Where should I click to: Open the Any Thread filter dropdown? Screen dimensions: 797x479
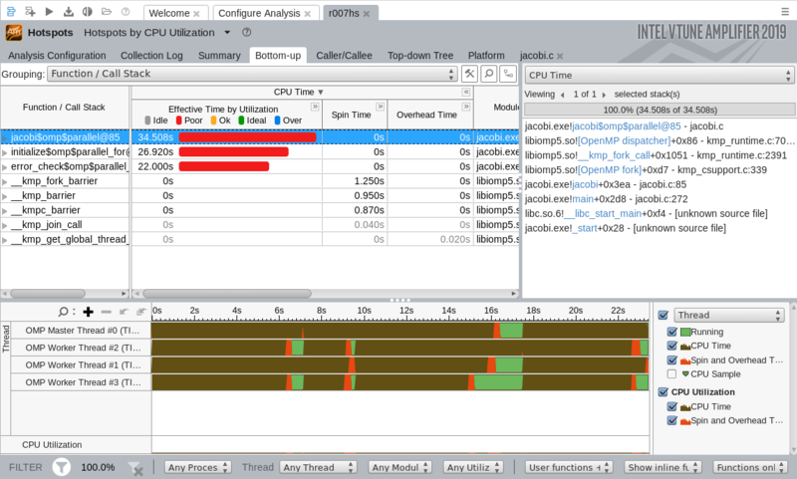tap(318, 467)
